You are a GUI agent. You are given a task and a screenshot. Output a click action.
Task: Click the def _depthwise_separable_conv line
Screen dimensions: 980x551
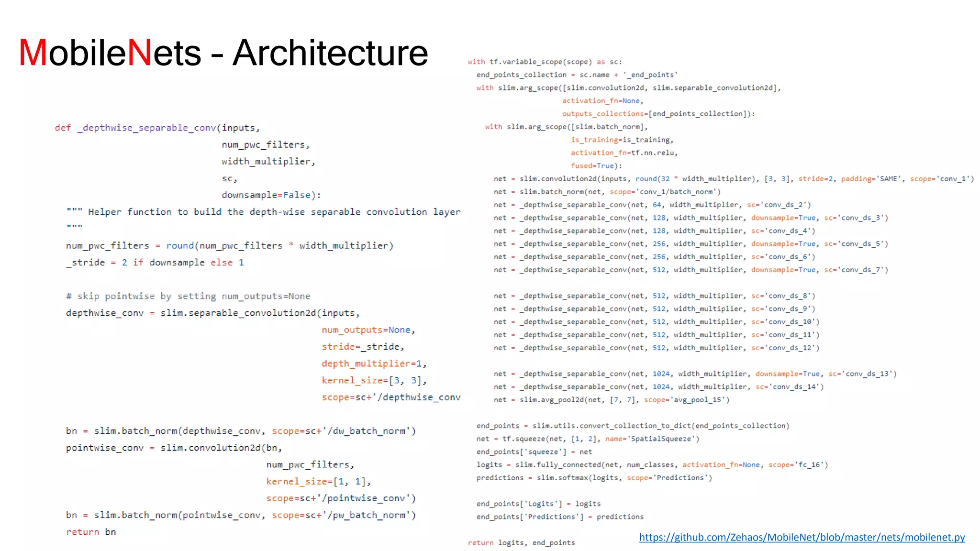[x=157, y=128]
